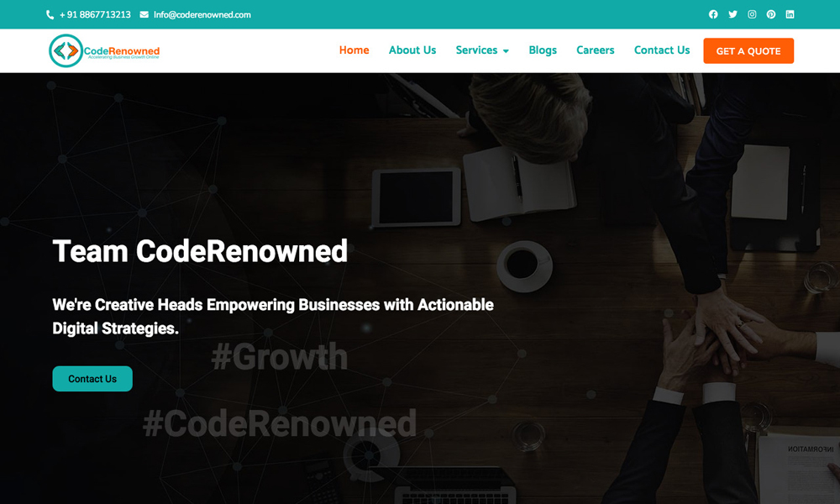Expand the Services dropdown arrow
840x504 pixels.
tap(506, 51)
